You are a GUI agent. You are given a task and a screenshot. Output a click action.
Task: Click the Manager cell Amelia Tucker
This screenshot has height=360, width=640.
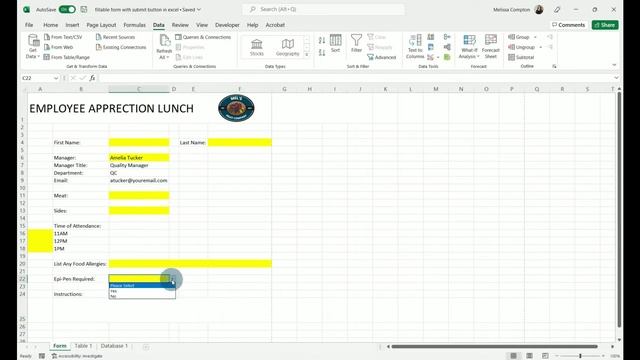click(139, 158)
